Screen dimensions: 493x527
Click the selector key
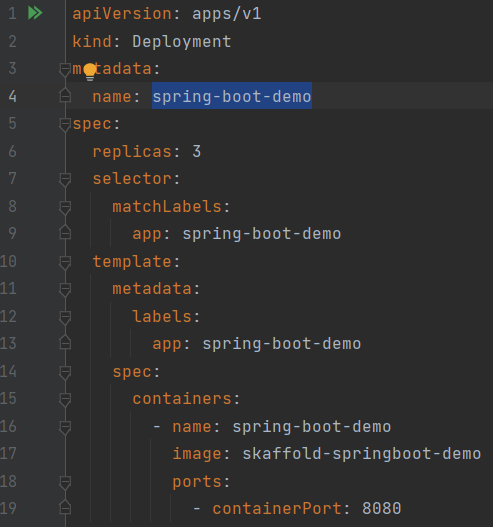pos(132,179)
